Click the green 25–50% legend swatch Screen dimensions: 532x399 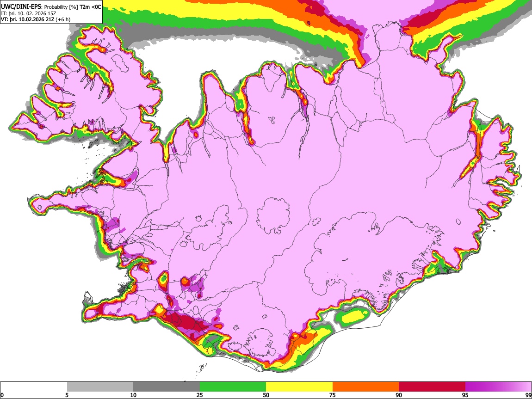233,387
